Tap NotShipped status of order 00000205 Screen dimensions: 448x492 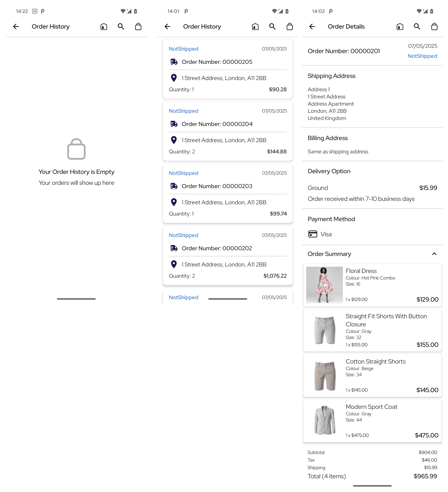tap(184, 49)
